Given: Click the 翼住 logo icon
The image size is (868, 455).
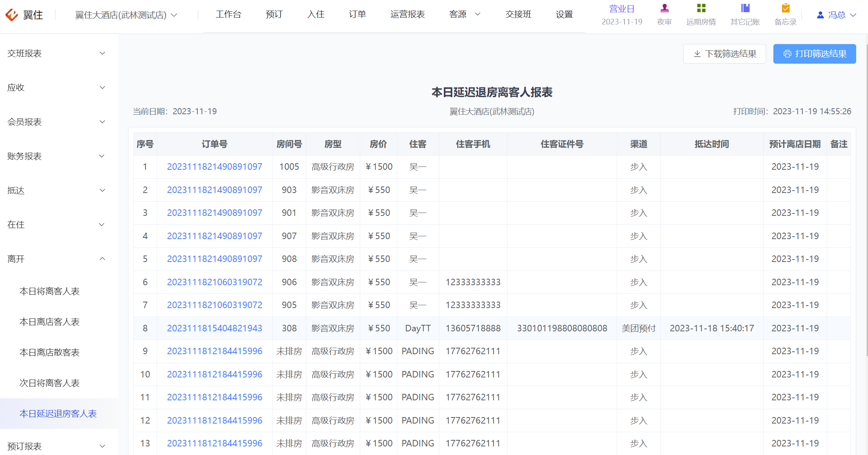Looking at the screenshot, I should pyautogui.click(x=11, y=15).
